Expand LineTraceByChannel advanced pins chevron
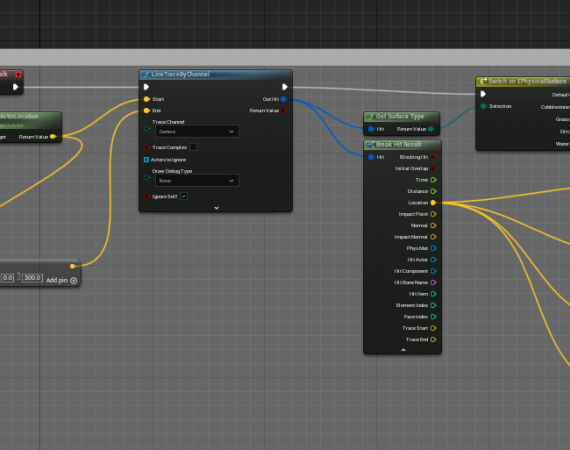This screenshot has height=450, width=570. coord(216,208)
